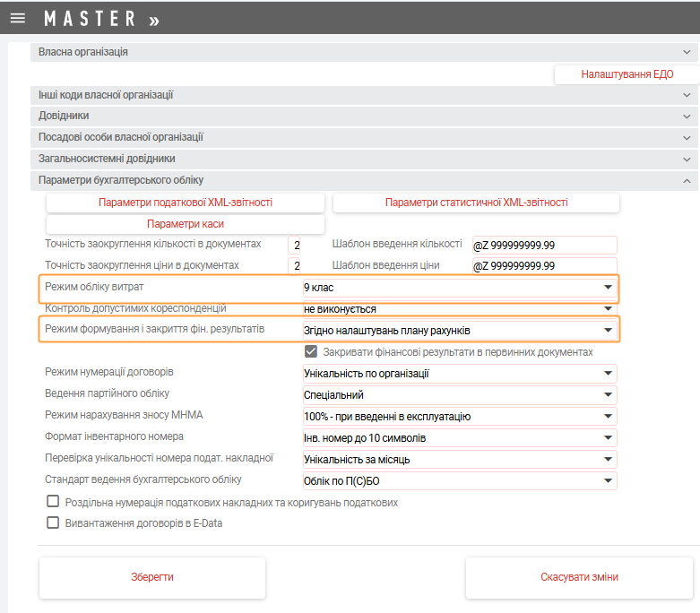The image size is (700, 613).
Task: Expand the Довідники section
Action: point(364,117)
